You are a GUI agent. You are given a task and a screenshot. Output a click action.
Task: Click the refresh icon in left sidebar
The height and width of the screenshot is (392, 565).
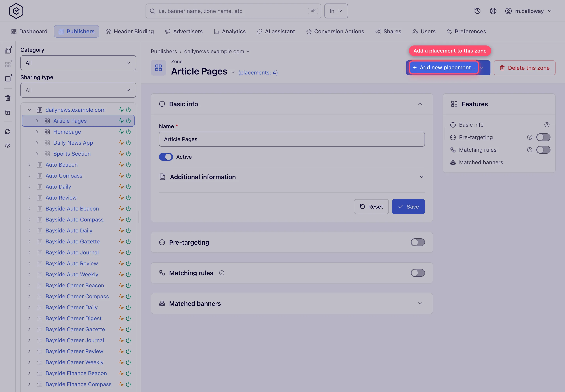pyautogui.click(x=8, y=132)
